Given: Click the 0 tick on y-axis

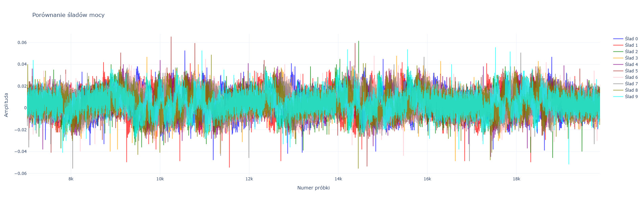Looking at the screenshot, I should (x=25, y=108).
